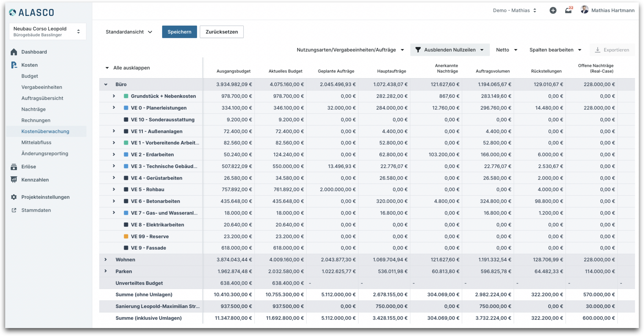Select VE 8 - Elektrikarbeiten row label

tap(157, 225)
